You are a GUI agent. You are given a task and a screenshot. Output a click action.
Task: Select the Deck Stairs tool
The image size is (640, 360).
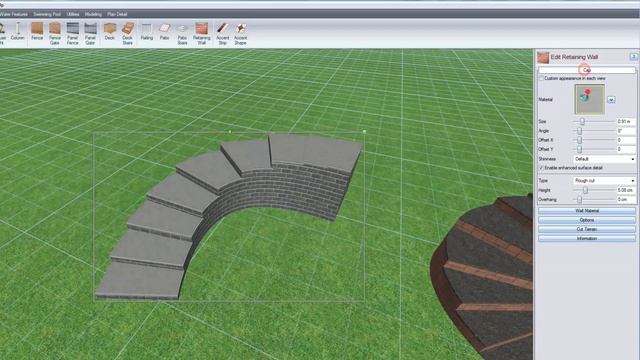click(x=128, y=33)
